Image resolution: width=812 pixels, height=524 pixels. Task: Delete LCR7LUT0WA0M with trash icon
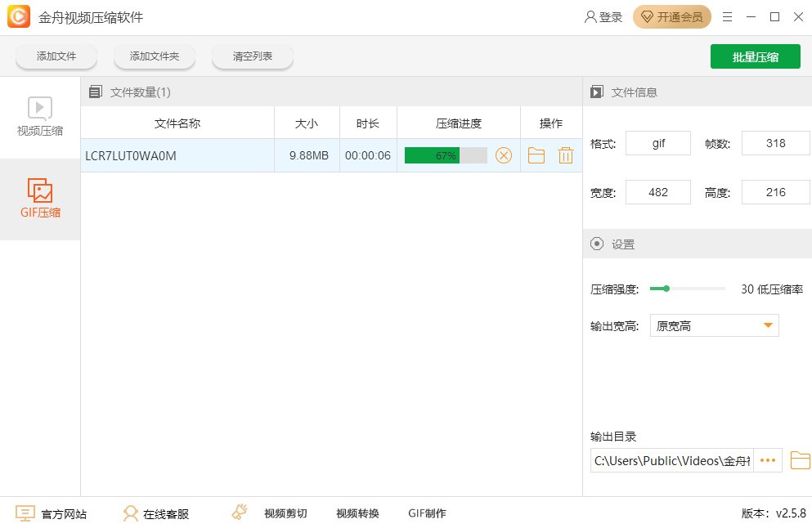point(566,155)
